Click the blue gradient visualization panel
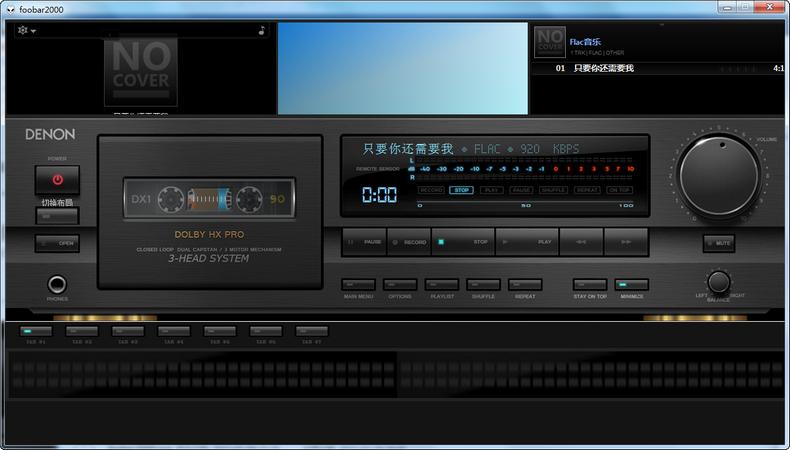Screen dimensions: 790x450 point(403,68)
